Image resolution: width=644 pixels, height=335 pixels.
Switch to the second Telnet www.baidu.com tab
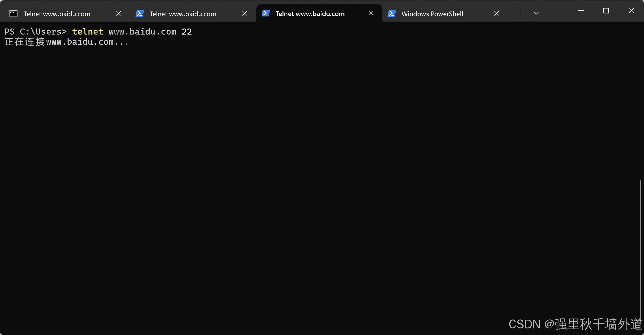coord(183,14)
